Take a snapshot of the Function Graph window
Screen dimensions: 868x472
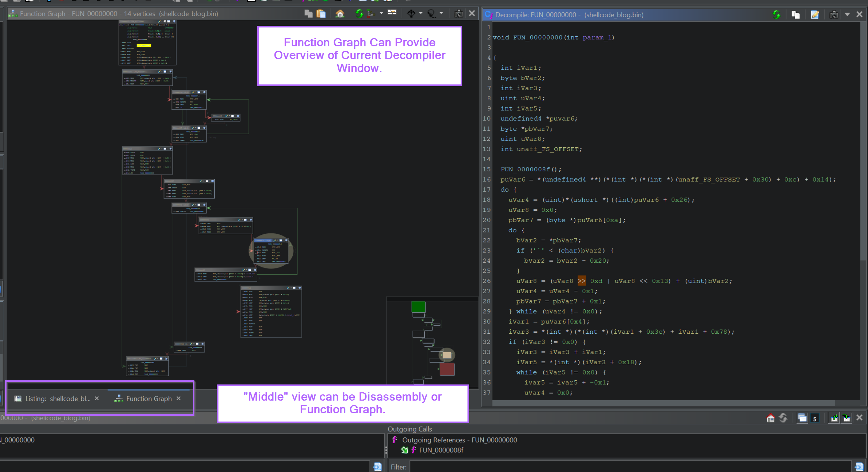coord(459,13)
